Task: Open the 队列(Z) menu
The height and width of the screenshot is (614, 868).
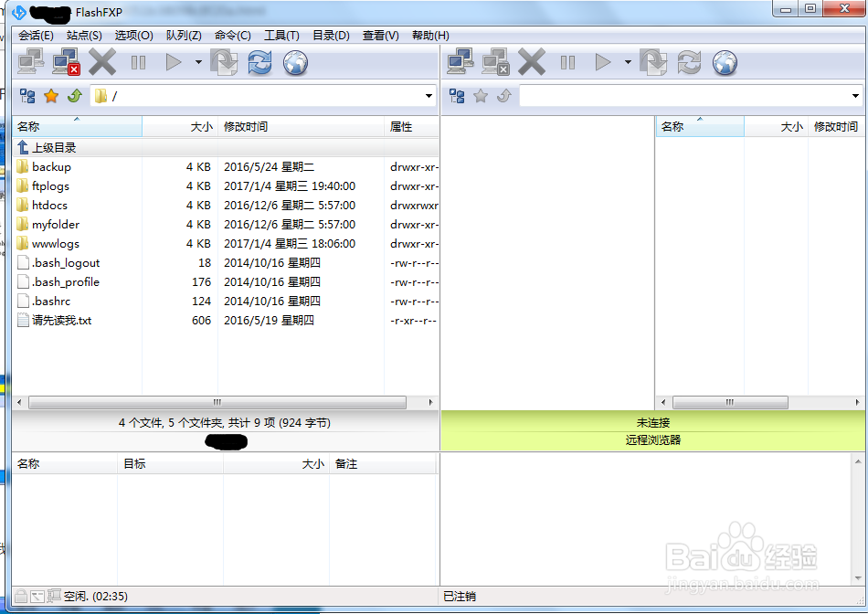Action: (x=184, y=36)
